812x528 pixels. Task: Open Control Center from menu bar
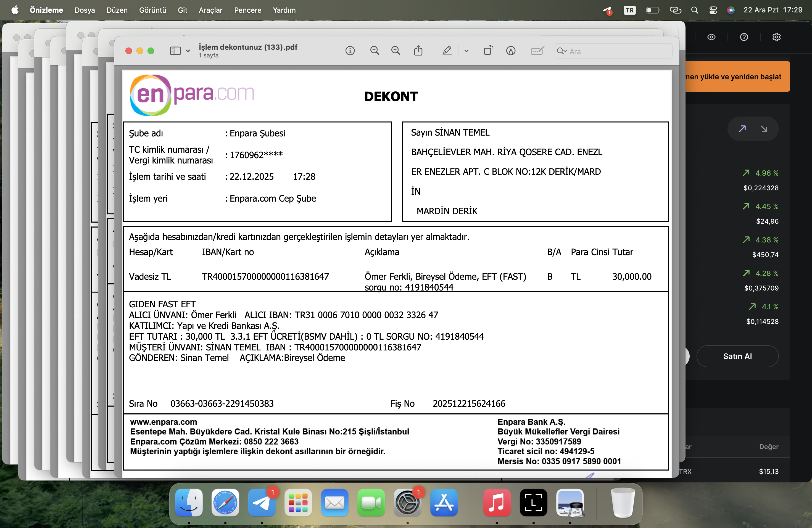(713, 10)
